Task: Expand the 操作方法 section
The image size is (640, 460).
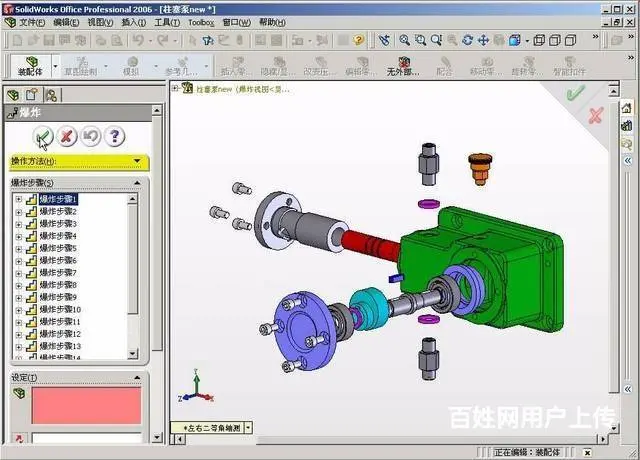Action: (137, 161)
